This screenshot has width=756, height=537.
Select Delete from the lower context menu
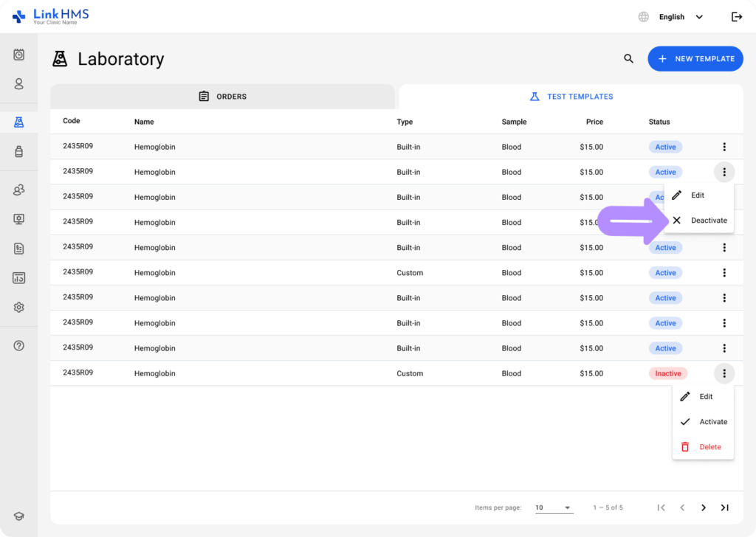[x=703, y=446]
